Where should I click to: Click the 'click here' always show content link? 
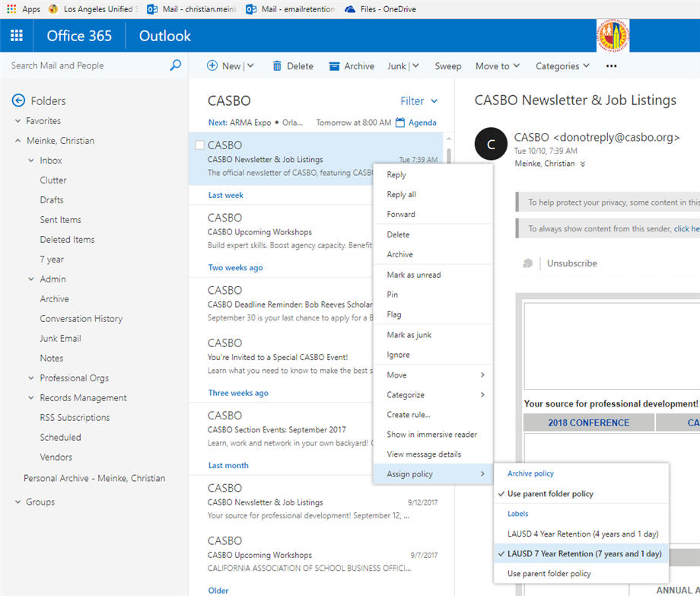click(x=686, y=228)
